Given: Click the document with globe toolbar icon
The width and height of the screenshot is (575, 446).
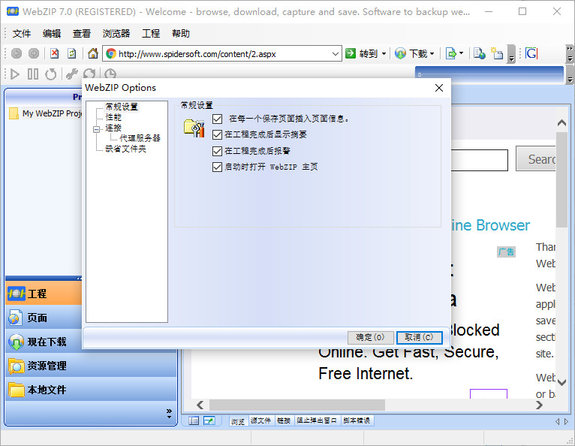Looking at the screenshot, I should (x=479, y=54).
